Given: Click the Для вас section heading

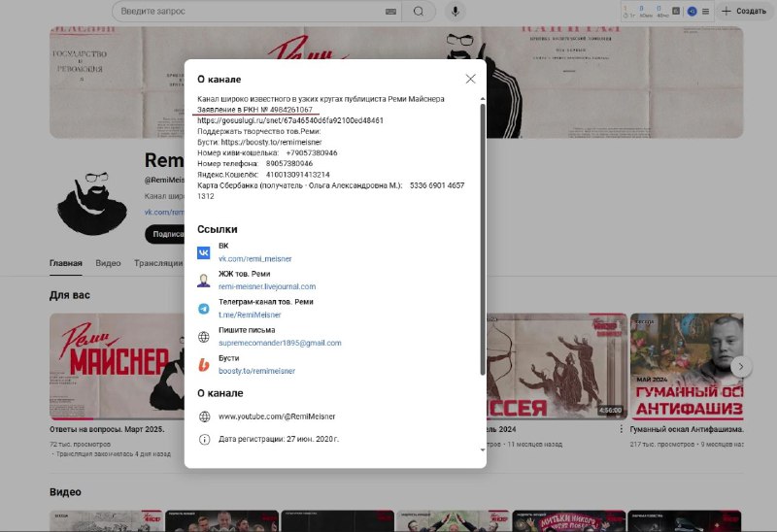Looking at the screenshot, I should click(70, 295).
